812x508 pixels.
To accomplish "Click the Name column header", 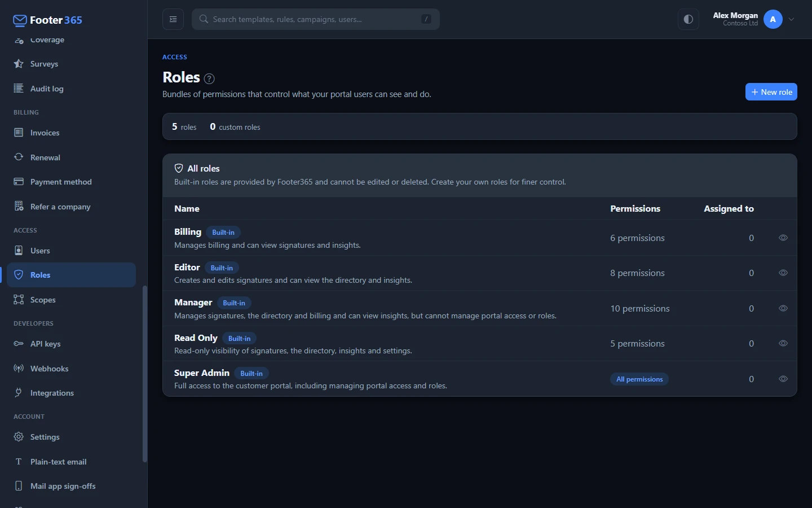I will pyautogui.click(x=187, y=209).
